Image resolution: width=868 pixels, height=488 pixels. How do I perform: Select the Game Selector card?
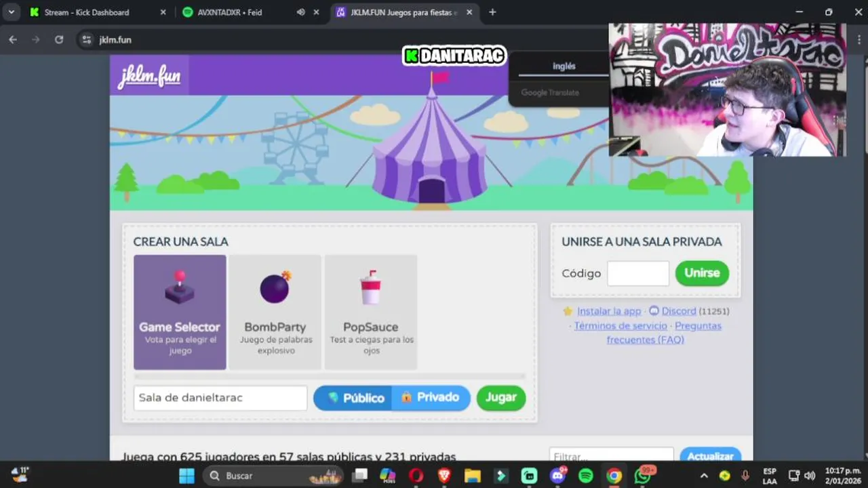point(180,312)
